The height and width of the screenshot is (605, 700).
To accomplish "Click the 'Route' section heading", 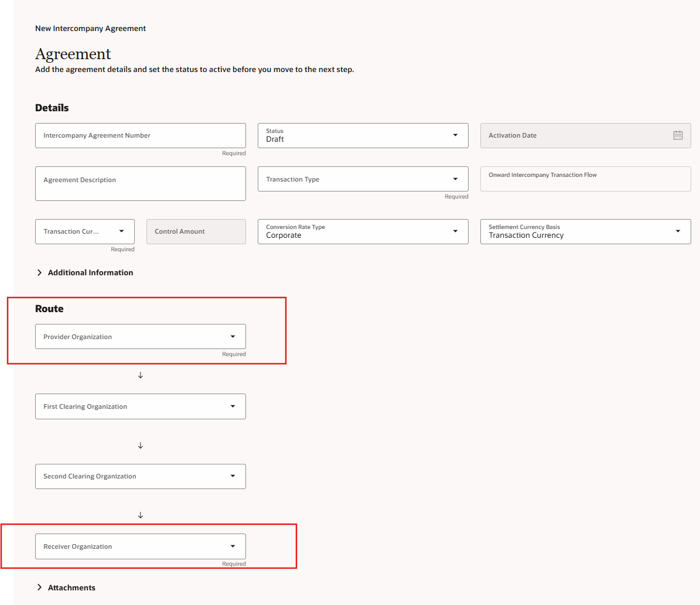I will click(x=49, y=309).
